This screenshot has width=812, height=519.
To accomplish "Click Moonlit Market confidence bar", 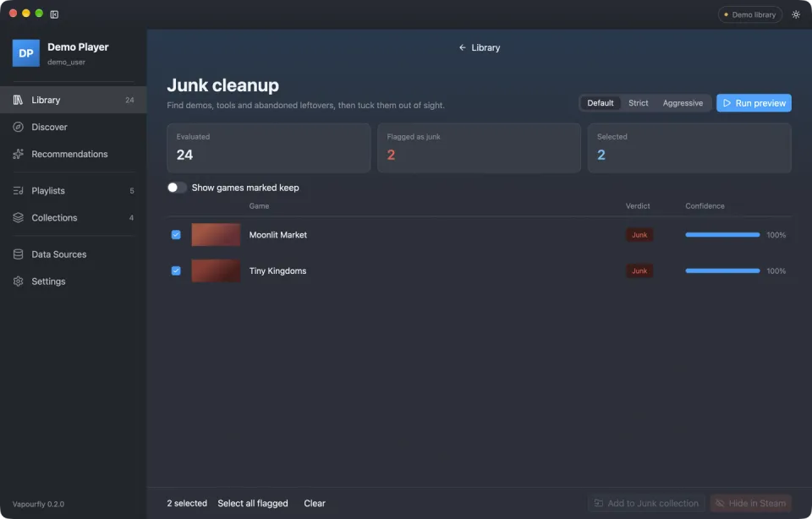I will click(722, 235).
